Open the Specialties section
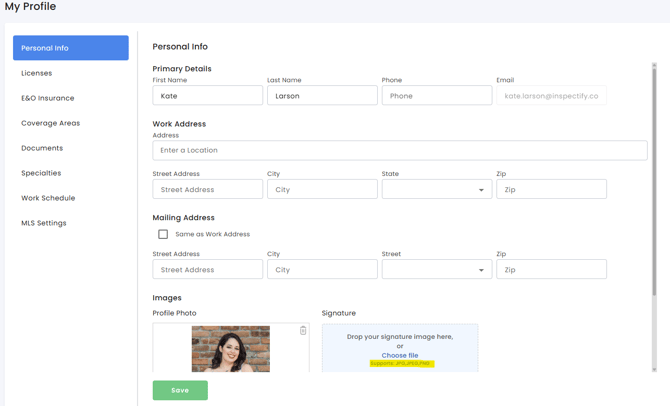 click(41, 173)
